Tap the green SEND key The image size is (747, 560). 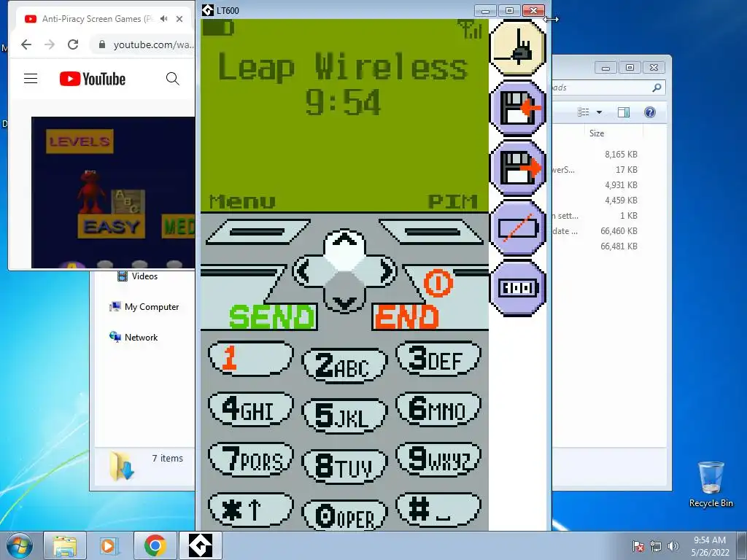(x=271, y=316)
